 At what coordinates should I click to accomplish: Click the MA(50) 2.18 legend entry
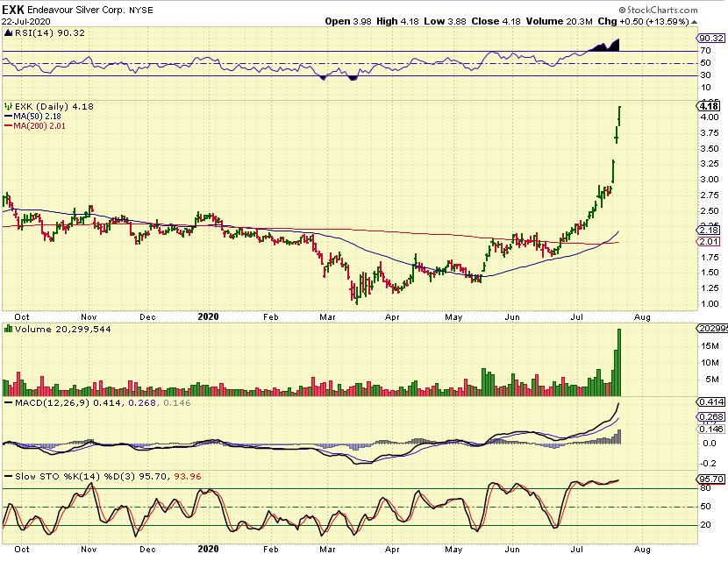point(37,117)
